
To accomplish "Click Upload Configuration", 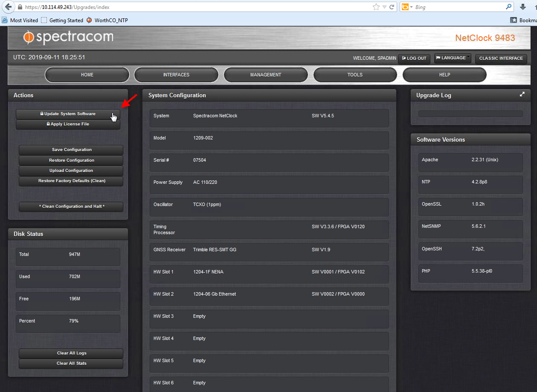I will [x=71, y=171].
